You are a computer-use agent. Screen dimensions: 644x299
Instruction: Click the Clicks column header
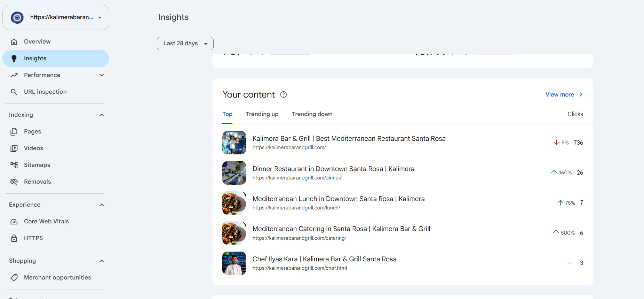(575, 114)
